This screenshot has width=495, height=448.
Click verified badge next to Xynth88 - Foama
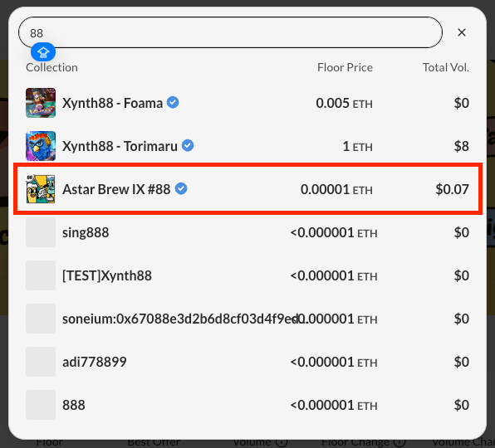coord(173,102)
